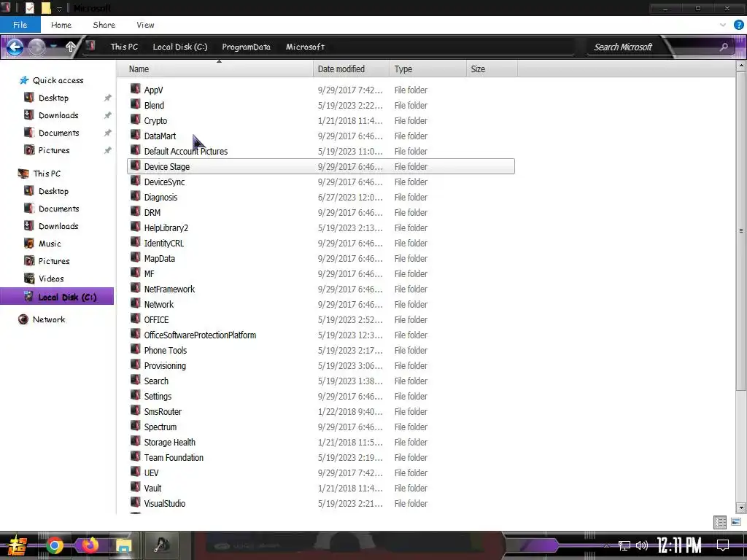Switch to Details view layout button
Screen dimensions: 747x560
click(x=720, y=522)
